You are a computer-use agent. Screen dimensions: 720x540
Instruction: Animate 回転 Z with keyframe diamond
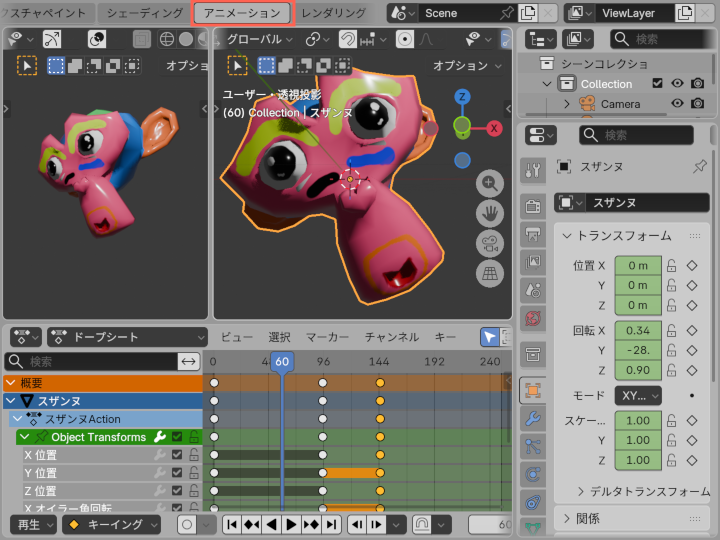pyautogui.click(x=692, y=370)
